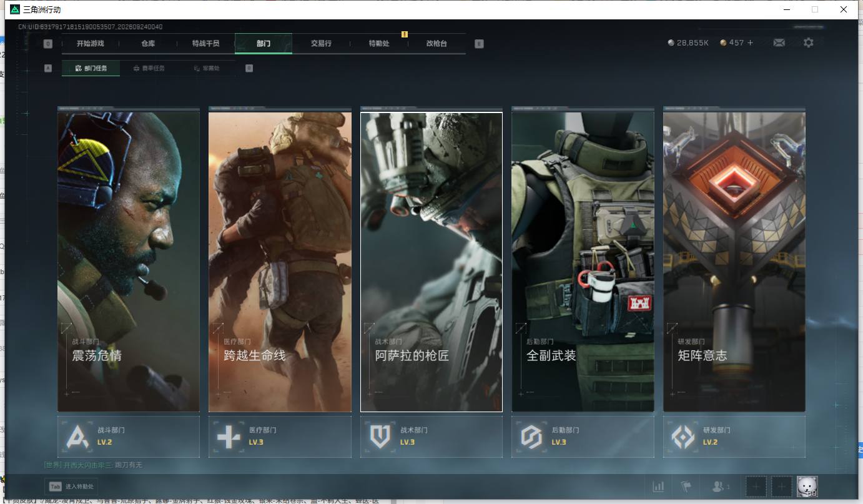Click the 研发部门 LV.2 level text
Screen dimensions: 863x504
point(710,442)
